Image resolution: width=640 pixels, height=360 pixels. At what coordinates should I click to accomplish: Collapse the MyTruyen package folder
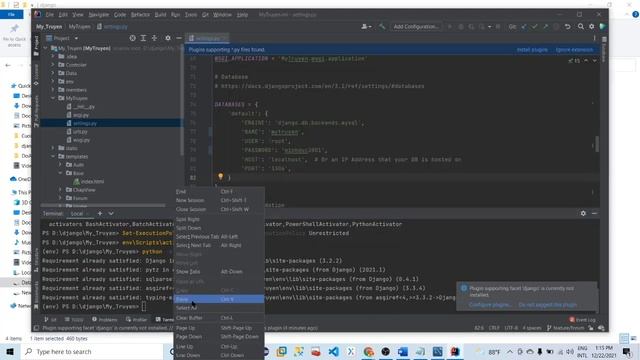[53, 98]
